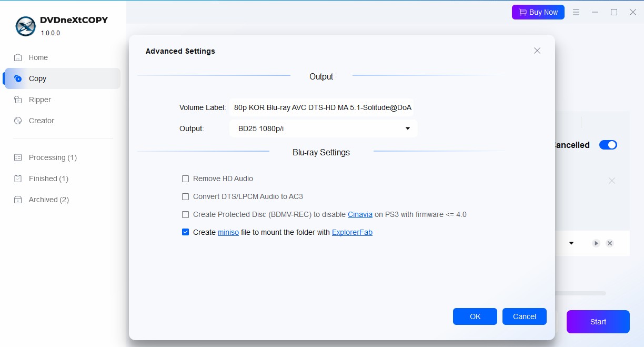Show the Finished (1) list
644x347 pixels.
pos(62,179)
